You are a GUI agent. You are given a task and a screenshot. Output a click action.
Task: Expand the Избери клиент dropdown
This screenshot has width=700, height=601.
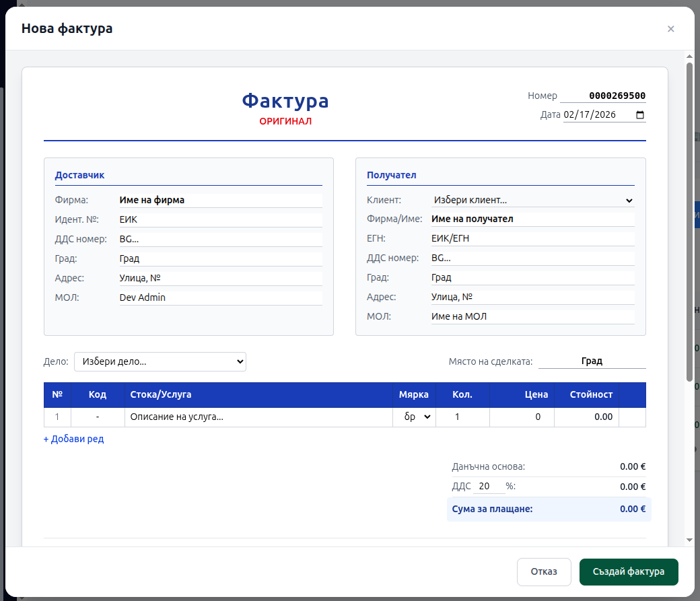532,200
